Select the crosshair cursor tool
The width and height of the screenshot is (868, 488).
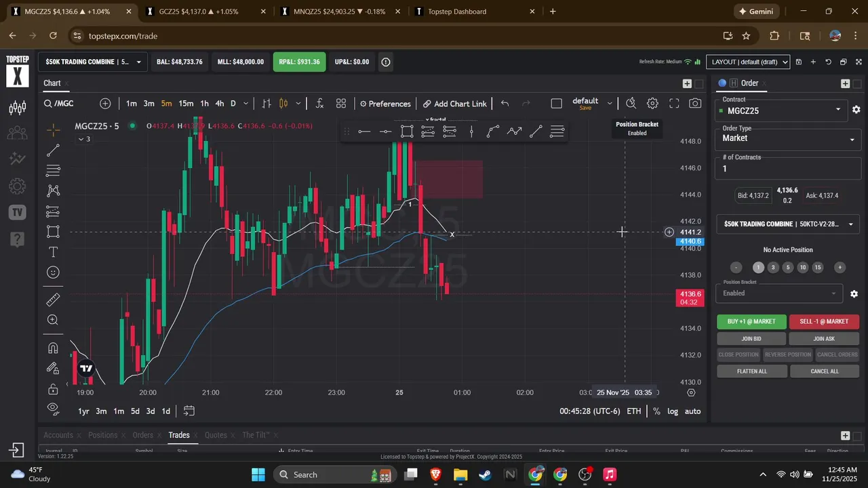[x=53, y=129]
